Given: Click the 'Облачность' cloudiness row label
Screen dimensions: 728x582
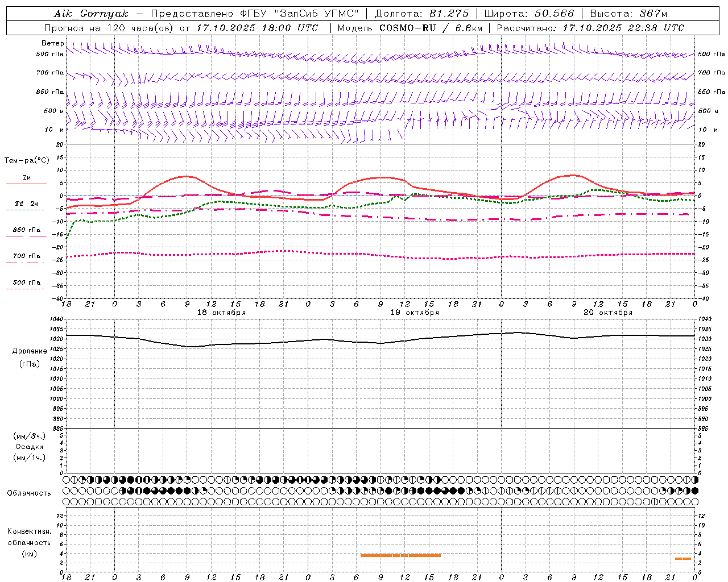Looking at the screenshot, I should pyautogui.click(x=29, y=493).
